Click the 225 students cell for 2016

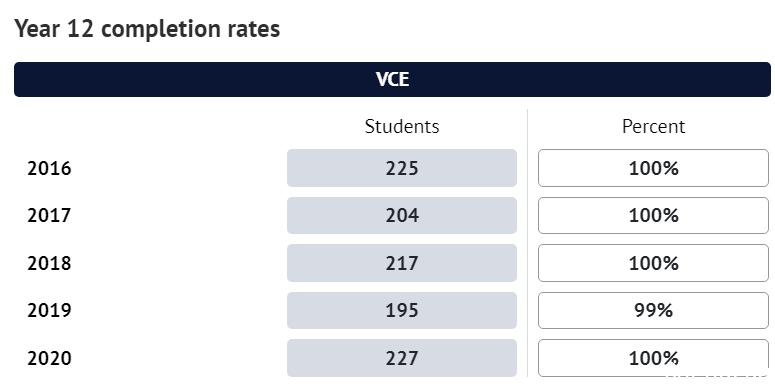(402, 168)
